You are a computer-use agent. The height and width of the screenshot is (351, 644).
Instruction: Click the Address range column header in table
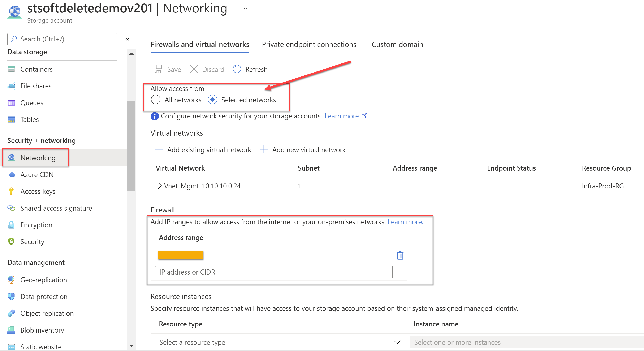tap(415, 168)
